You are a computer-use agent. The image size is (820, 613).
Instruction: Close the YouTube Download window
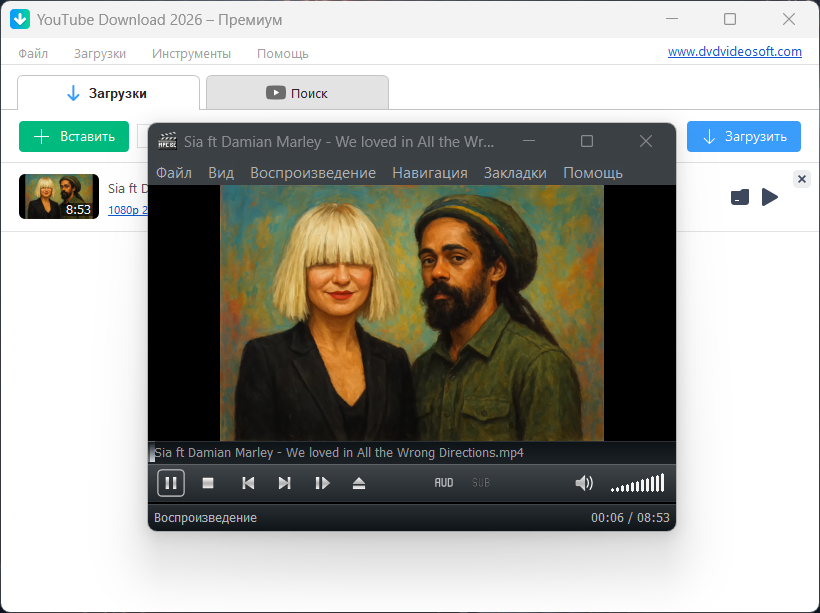point(789,19)
